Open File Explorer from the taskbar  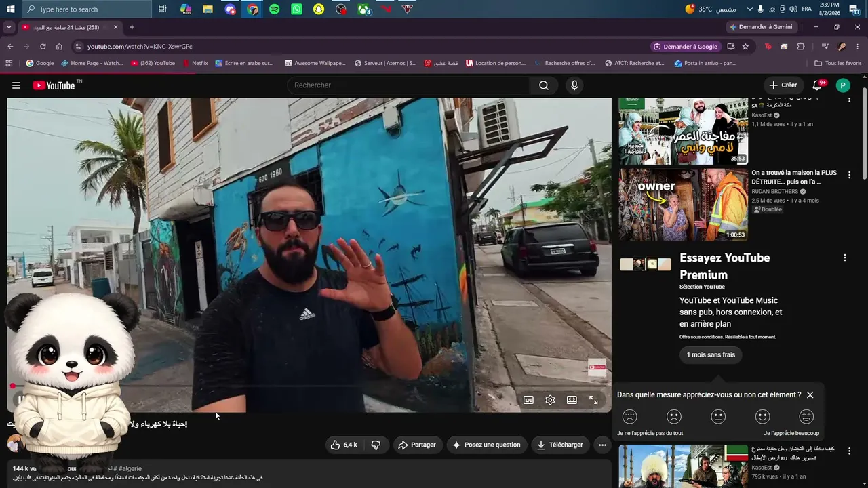pyautogui.click(x=208, y=9)
